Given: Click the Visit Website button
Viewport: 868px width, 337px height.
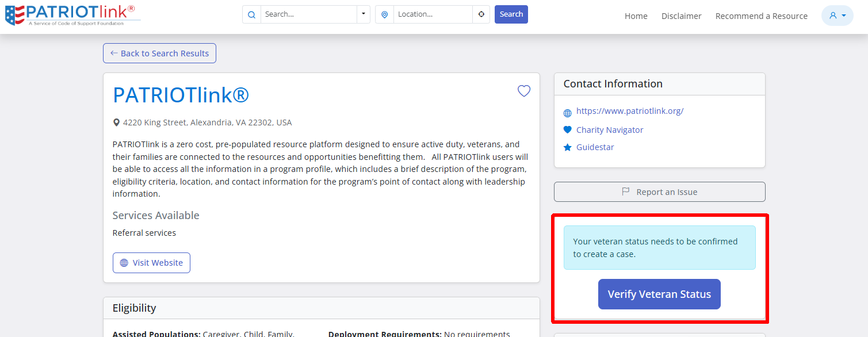Looking at the screenshot, I should coord(151,263).
